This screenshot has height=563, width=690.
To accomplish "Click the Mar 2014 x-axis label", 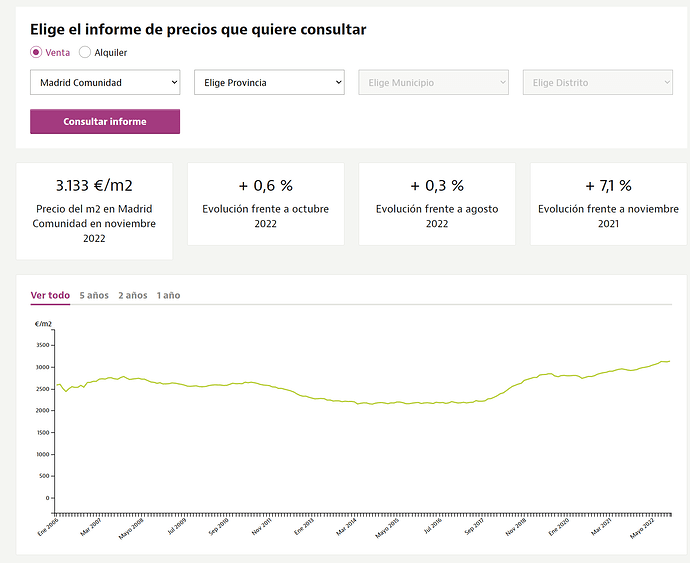I will click(x=348, y=526).
